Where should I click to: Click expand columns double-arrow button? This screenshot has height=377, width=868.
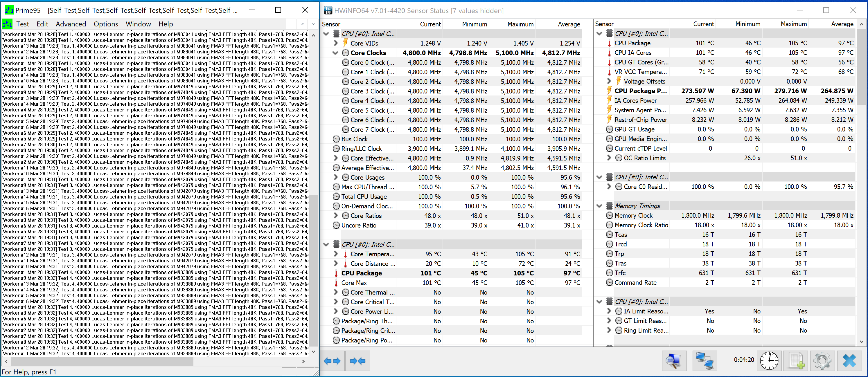tap(332, 361)
